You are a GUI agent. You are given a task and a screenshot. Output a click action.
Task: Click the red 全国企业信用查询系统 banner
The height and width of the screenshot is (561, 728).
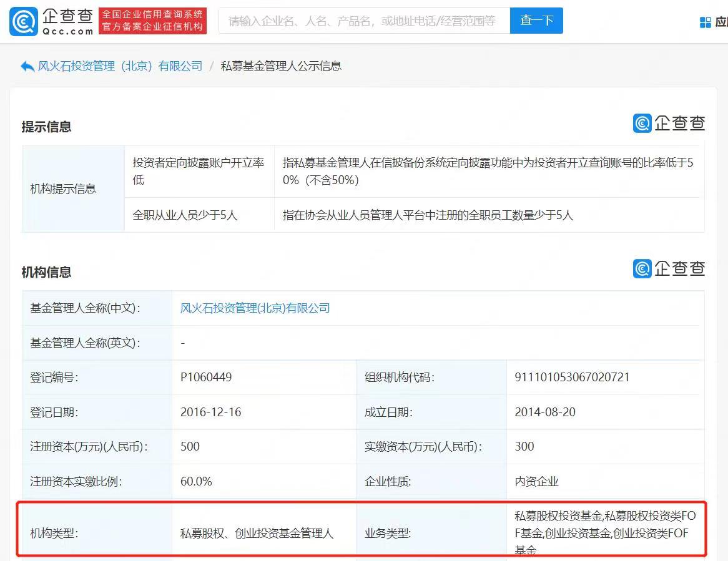coord(152,21)
